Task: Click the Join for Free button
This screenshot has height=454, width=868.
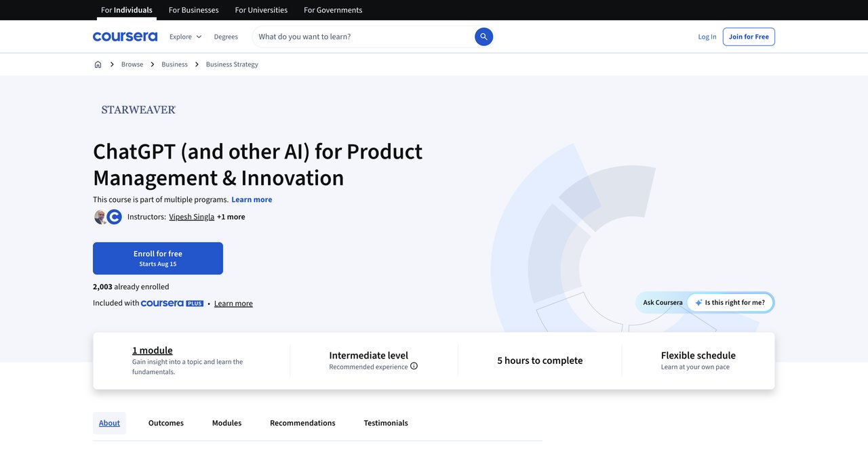Action: 749,37
